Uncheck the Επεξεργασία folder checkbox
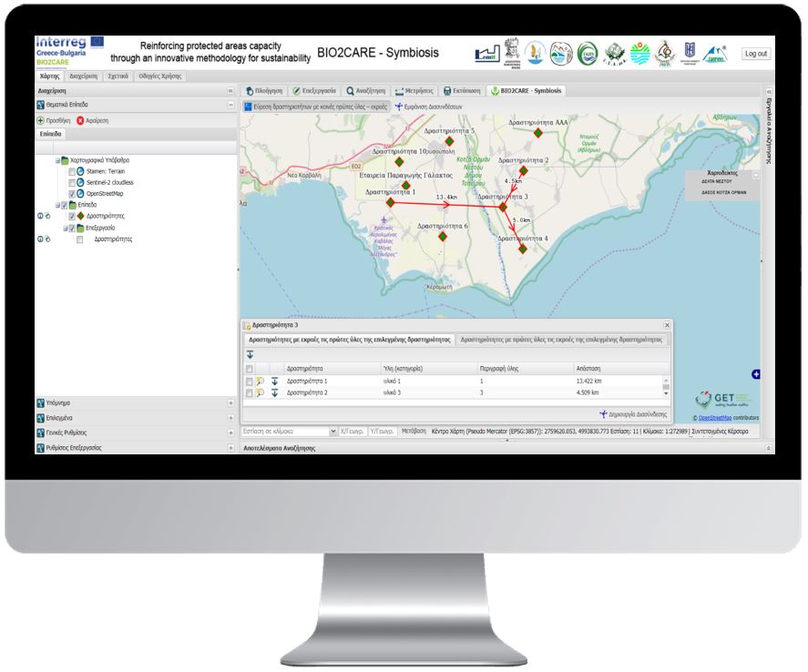808x672 pixels. coord(72,229)
